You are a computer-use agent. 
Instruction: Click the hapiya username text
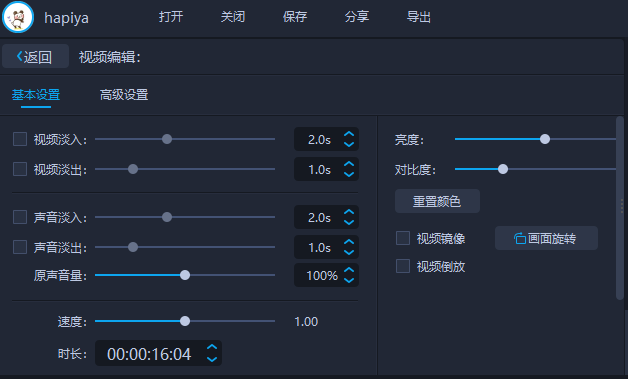[66, 18]
